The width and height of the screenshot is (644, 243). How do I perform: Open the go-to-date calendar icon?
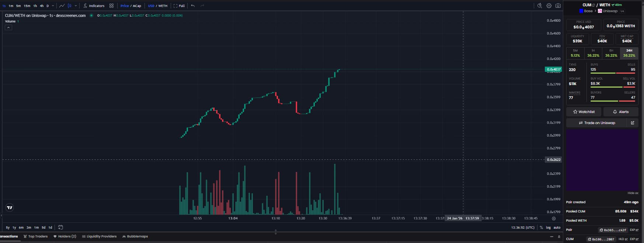pos(60,228)
